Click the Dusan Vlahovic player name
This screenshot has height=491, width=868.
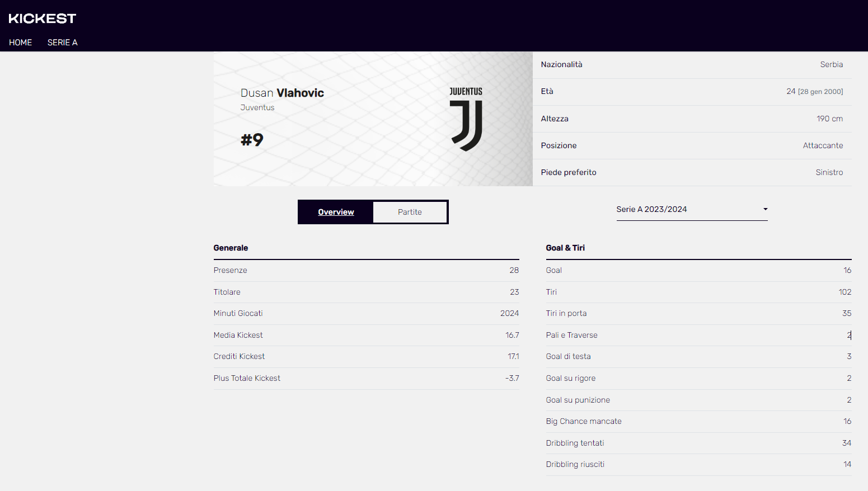click(x=282, y=93)
